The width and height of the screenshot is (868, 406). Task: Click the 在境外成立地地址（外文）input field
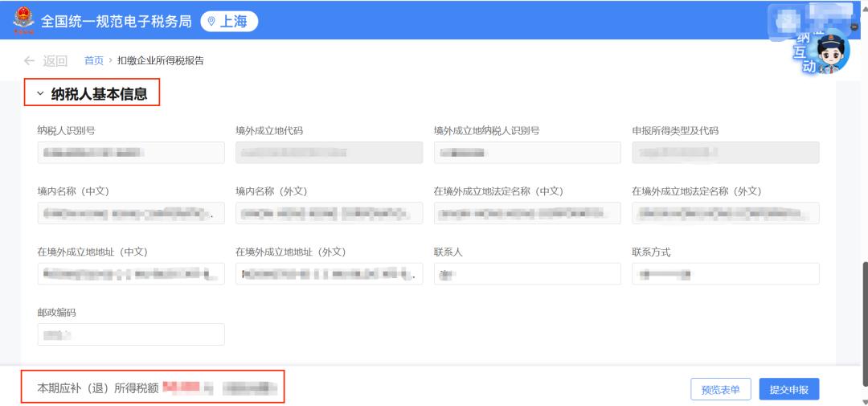click(x=329, y=274)
